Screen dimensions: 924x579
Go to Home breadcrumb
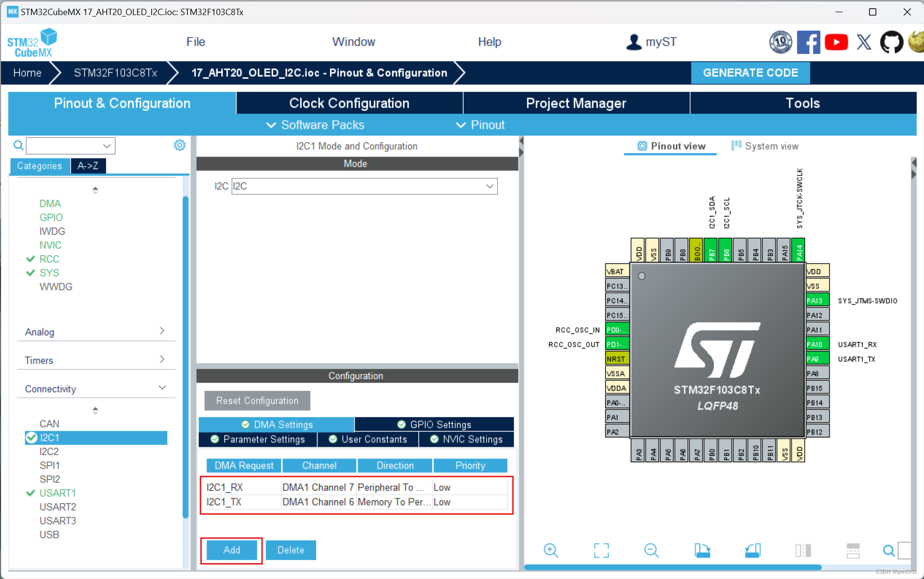pos(27,73)
